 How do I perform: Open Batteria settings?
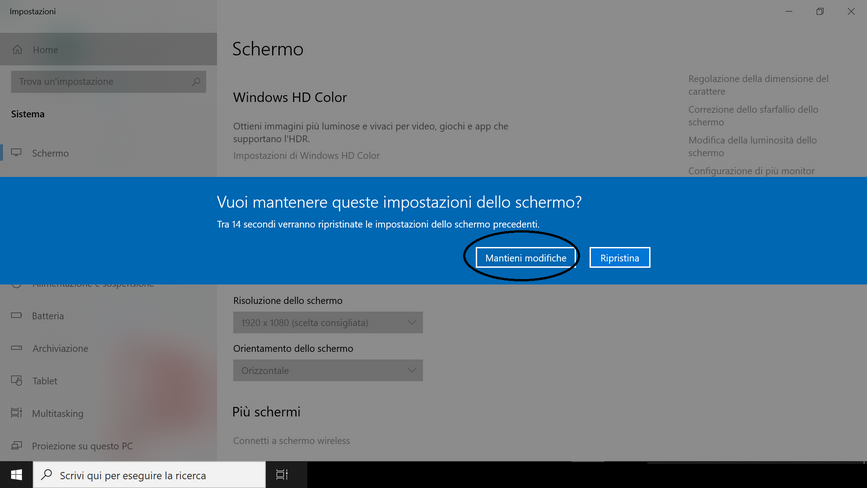click(108, 316)
